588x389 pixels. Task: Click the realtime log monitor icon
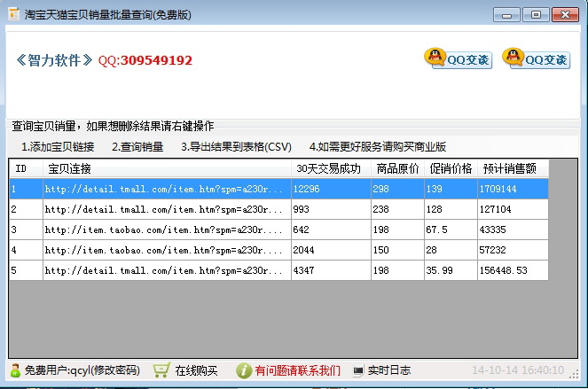point(358,370)
